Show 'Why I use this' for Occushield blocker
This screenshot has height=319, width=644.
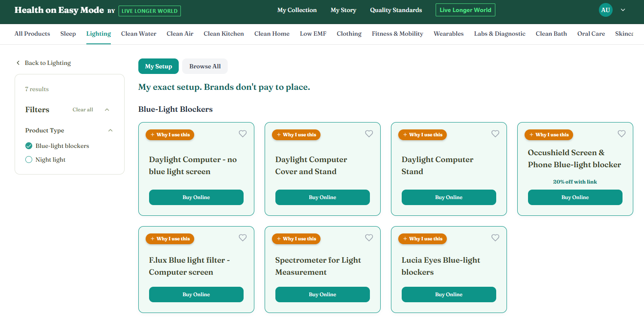pyautogui.click(x=549, y=135)
